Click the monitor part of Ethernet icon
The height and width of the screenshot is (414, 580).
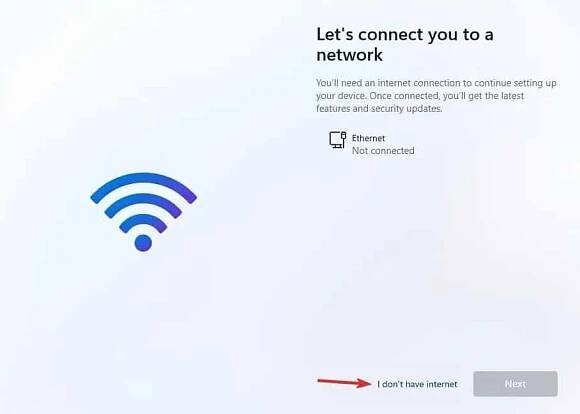pos(336,140)
